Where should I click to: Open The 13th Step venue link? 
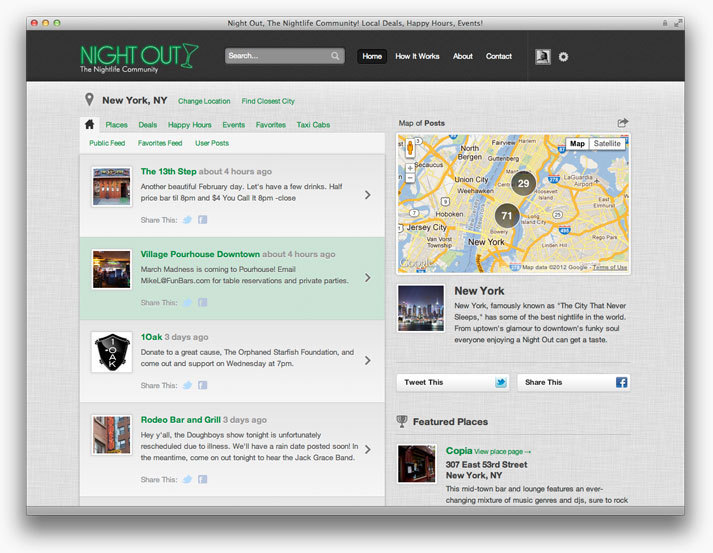[168, 171]
